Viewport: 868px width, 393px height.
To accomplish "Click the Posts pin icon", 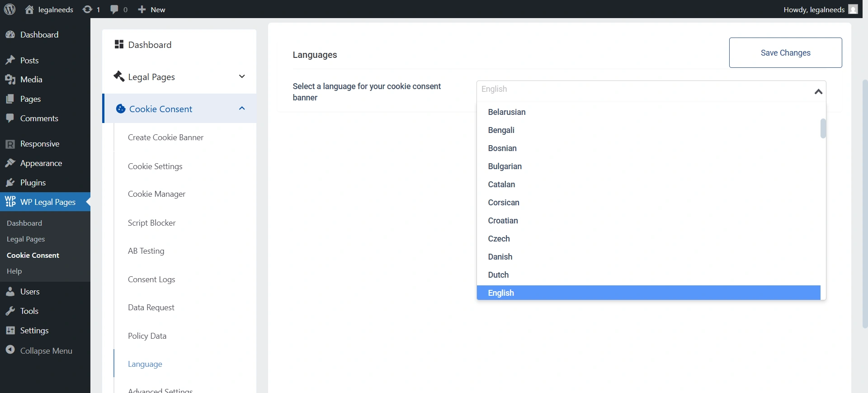I will (10, 61).
